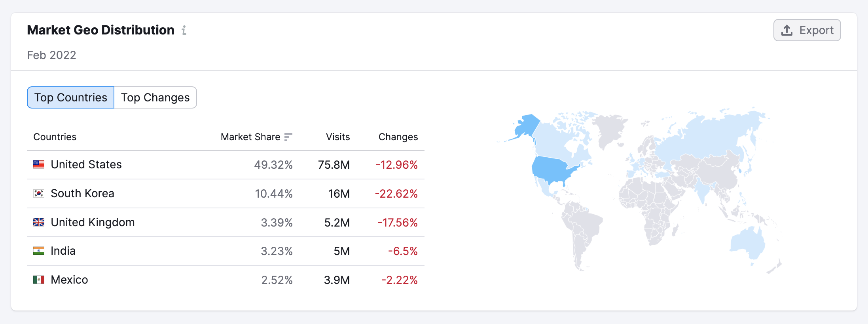Click the 75.8M visits value
Viewport: 868px width, 324px height.
334,165
